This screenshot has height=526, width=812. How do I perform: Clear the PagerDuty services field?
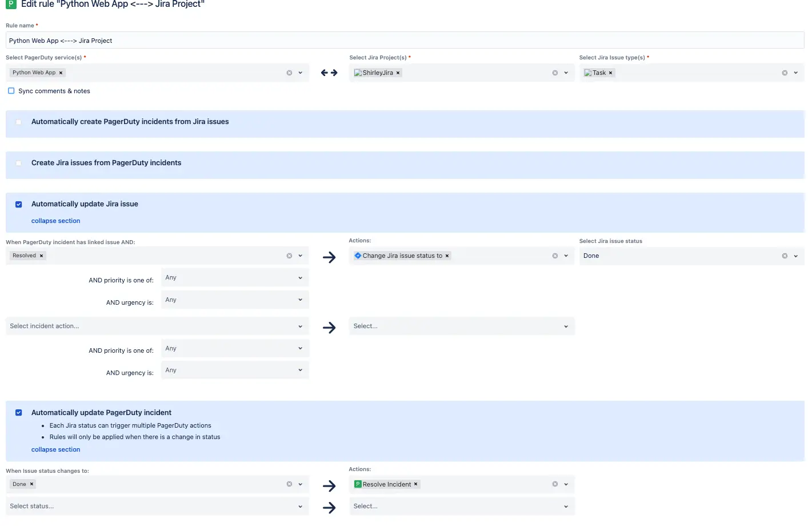click(x=289, y=73)
